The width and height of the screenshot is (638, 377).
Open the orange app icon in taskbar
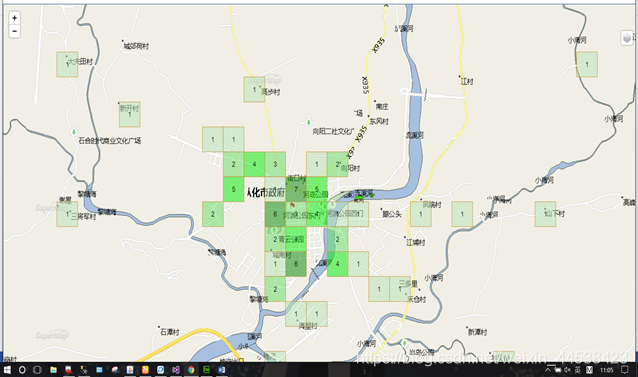(x=145, y=370)
